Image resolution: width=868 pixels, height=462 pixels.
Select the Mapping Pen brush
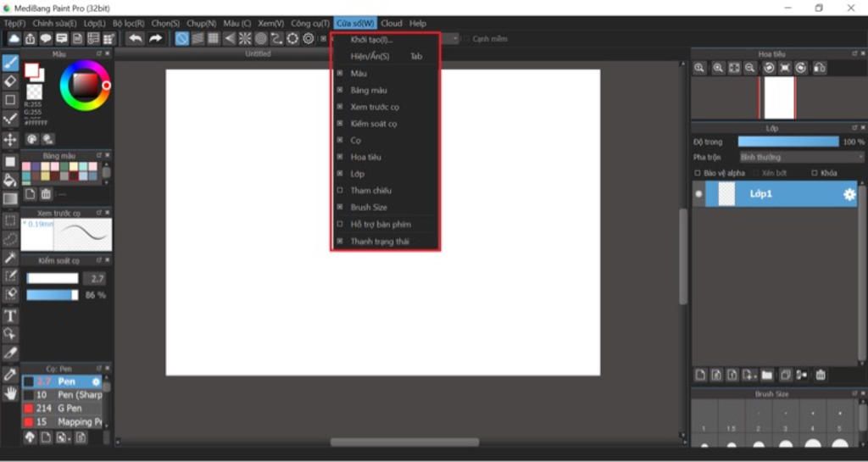[62, 421]
